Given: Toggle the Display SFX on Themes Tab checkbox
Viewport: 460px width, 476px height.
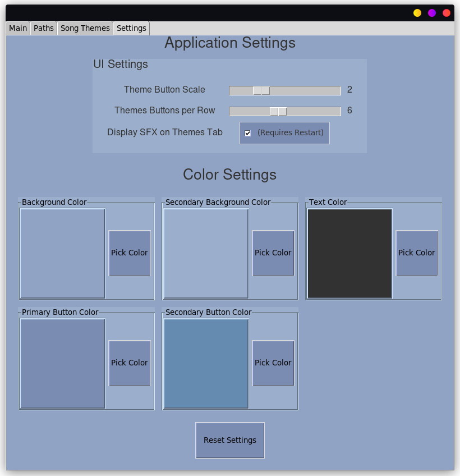Looking at the screenshot, I should pyautogui.click(x=247, y=133).
